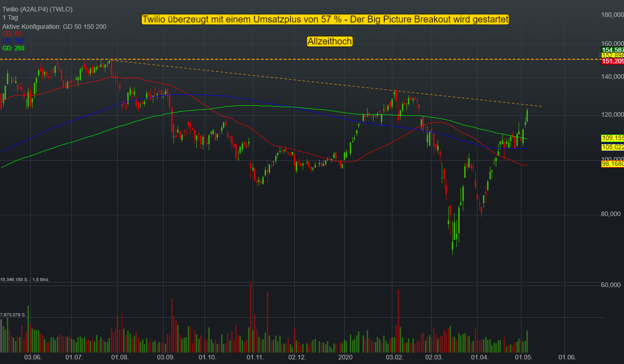Click the 01.06. date axis label
The image size is (624, 364).
pos(567,357)
